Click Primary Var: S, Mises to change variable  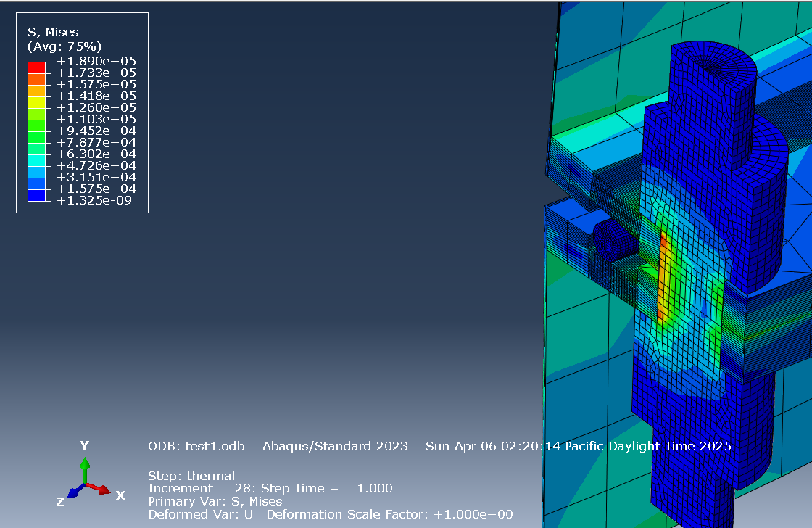pyautogui.click(x=215, y=501)
